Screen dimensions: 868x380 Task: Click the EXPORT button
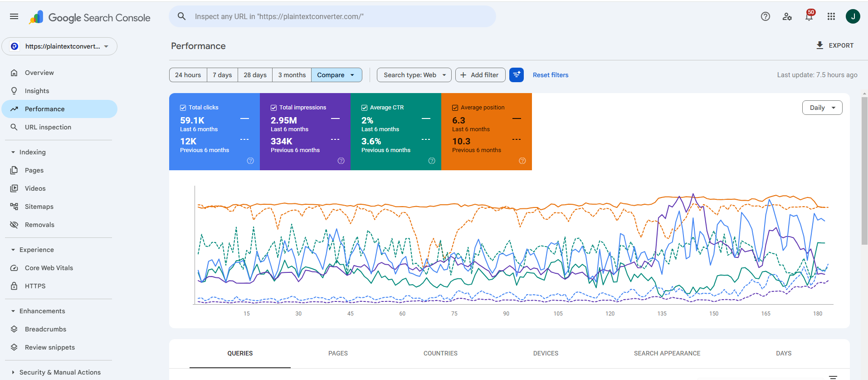[835, 45]
